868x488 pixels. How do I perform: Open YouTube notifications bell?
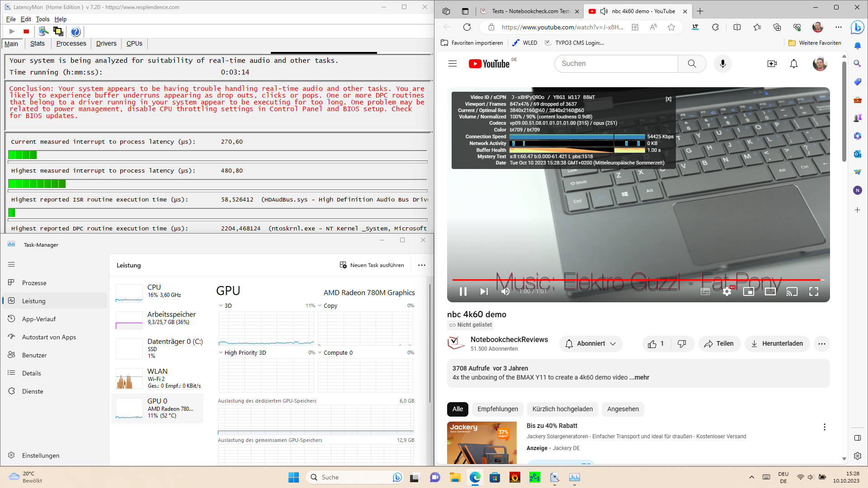click(793, 64)
